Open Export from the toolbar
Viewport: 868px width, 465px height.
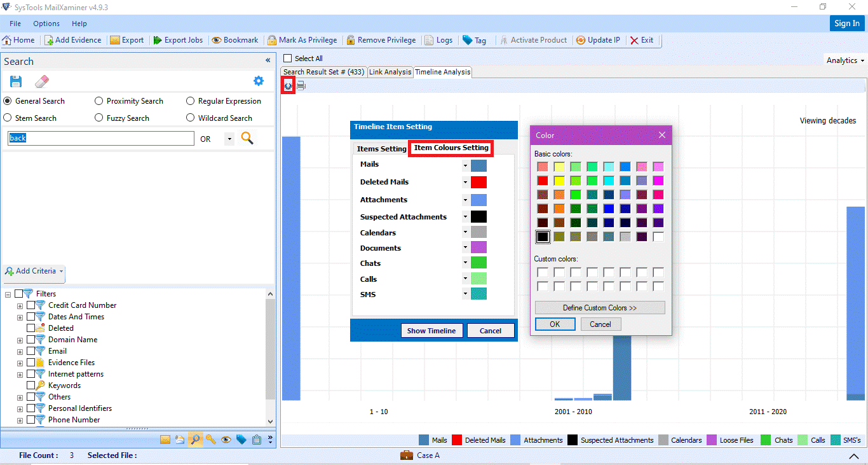pos(126,40)
